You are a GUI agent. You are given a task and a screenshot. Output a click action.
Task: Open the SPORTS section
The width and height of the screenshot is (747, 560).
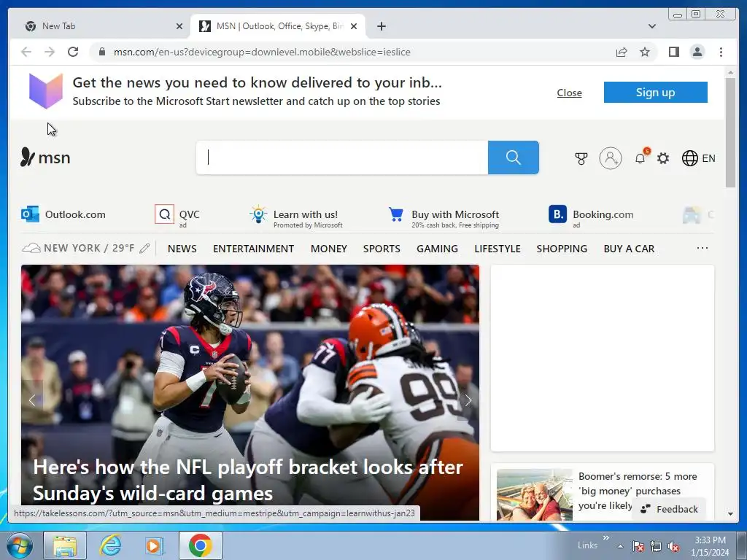[382, 249]
